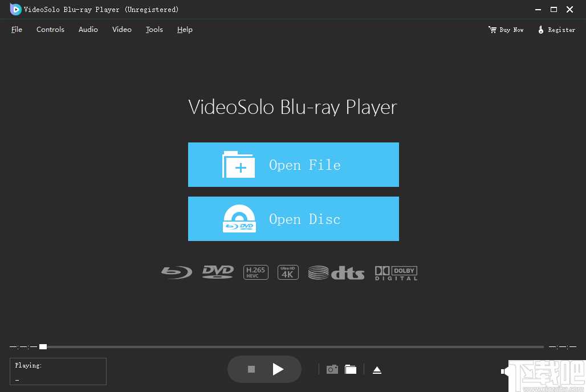This screenshot has width=586, height=392.
Task: Click the Open Disc button
Action: 293,219
